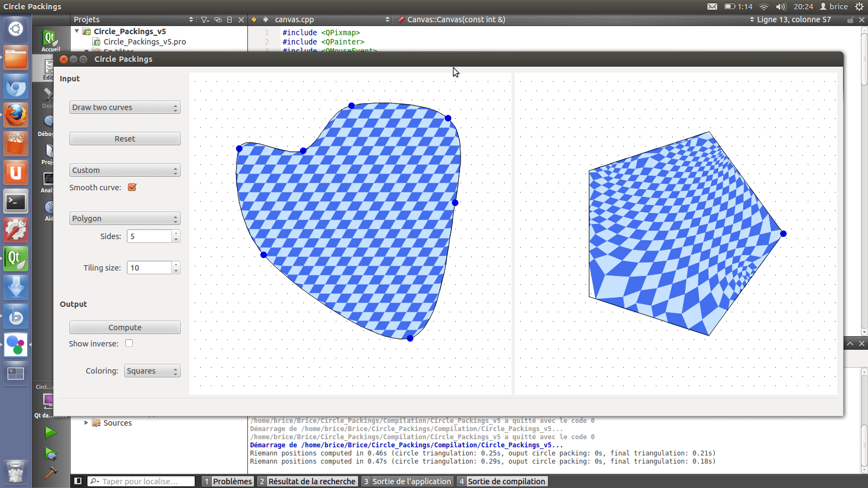Expand the Sources folder in project tree
Image resolution: width=868 pixels, height=488 pixels.
coord(86,423)
